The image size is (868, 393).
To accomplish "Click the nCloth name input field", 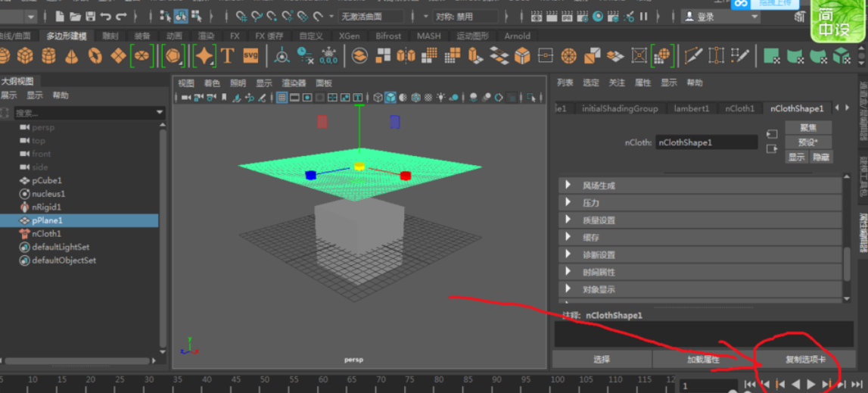I will tap(706, 142).
